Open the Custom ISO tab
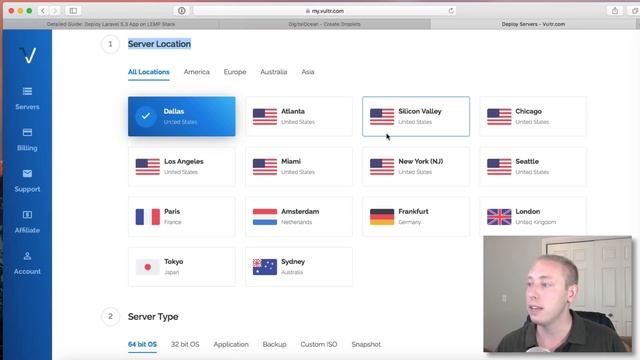Image resolution: width=640 pixels, height=360 pixels. (x=319, y=344)
